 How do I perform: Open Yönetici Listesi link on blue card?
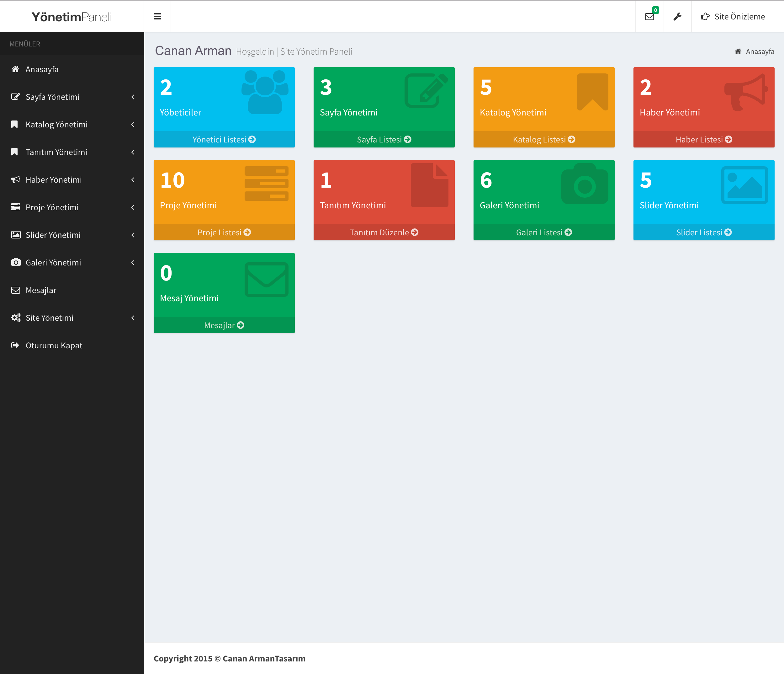click(x=224, y=140)
